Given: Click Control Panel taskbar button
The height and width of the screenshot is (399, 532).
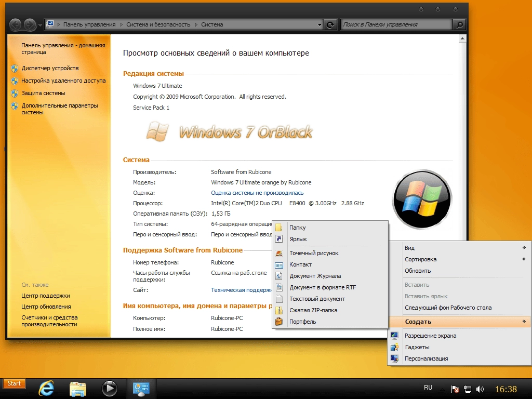Looking at the screenshot, I should 141,389.
